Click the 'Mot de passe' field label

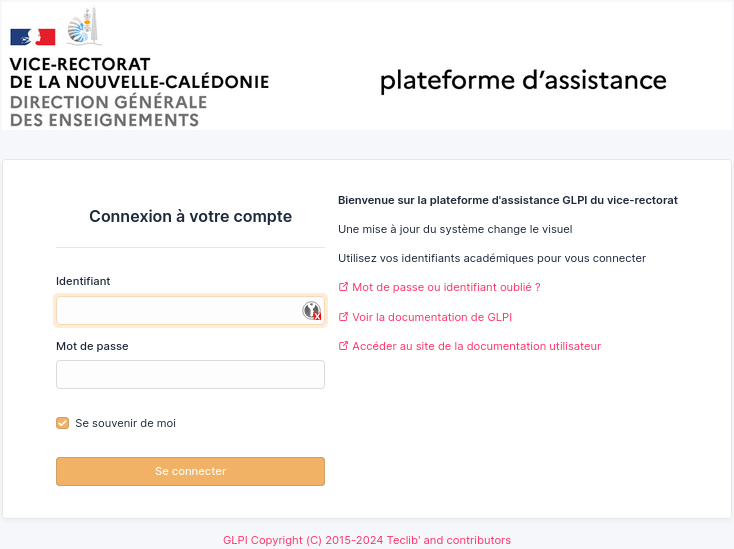point(92,346)
